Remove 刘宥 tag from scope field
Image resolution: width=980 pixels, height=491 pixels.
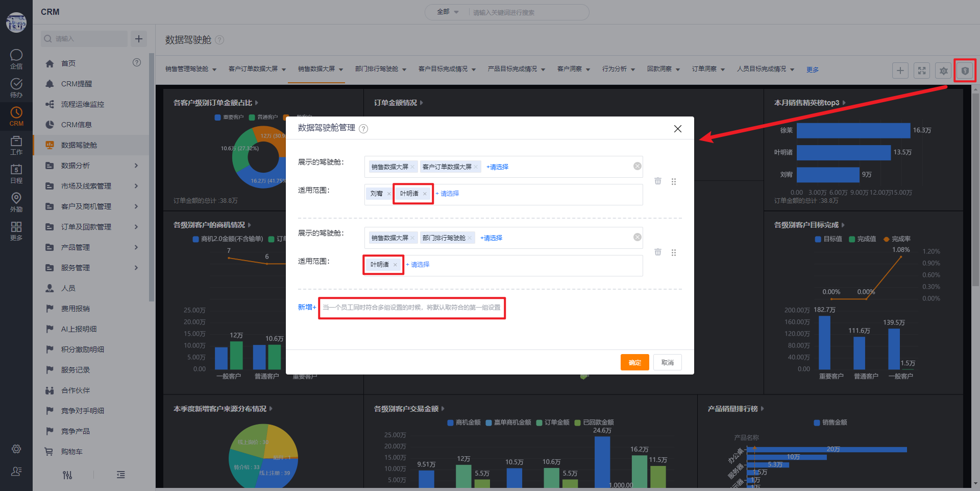point(389,194)
